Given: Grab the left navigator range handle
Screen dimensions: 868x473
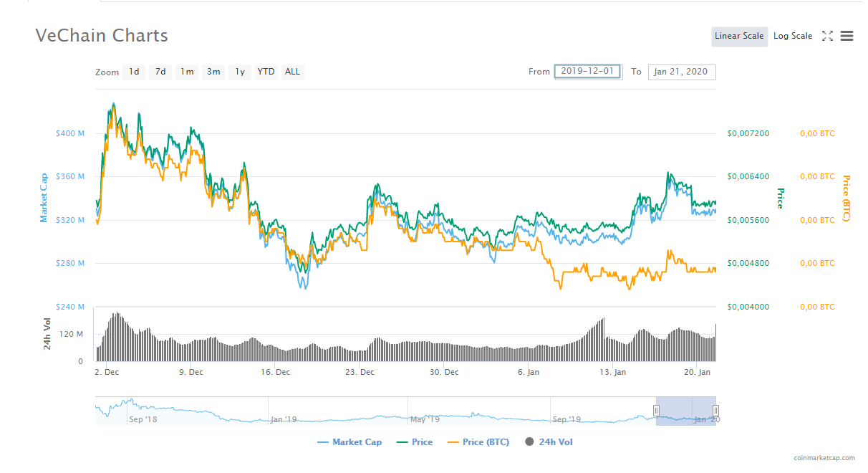Looking at the screenshot, I should coord(656,411).
